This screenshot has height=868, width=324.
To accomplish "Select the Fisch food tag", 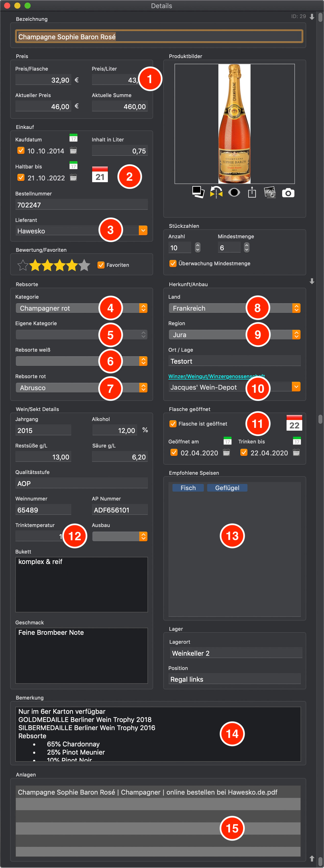I will 188,488.
